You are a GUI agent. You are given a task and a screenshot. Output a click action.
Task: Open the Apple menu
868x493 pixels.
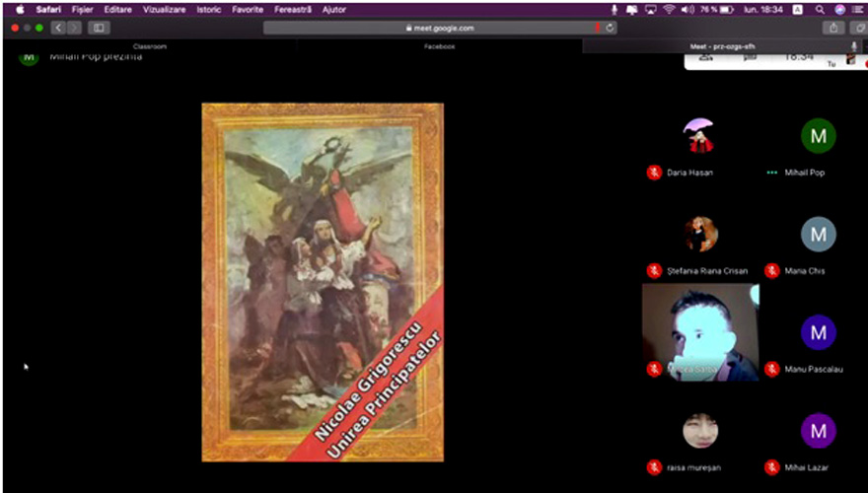click(21, 10)
